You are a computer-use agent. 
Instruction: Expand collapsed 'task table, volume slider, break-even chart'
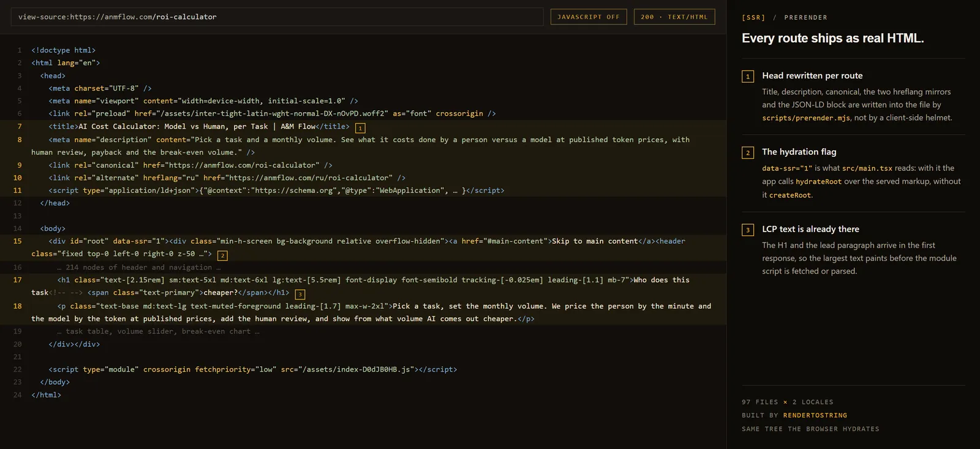click(x=158, y=331)
